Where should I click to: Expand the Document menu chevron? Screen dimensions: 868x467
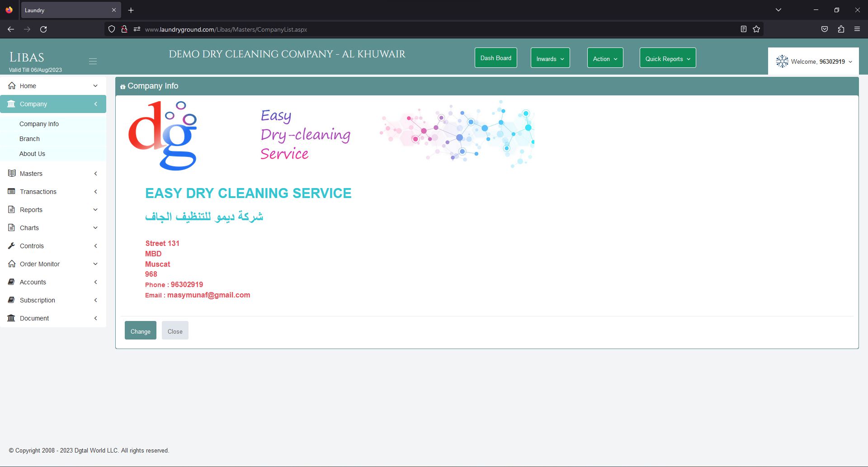tap(95, 318)
